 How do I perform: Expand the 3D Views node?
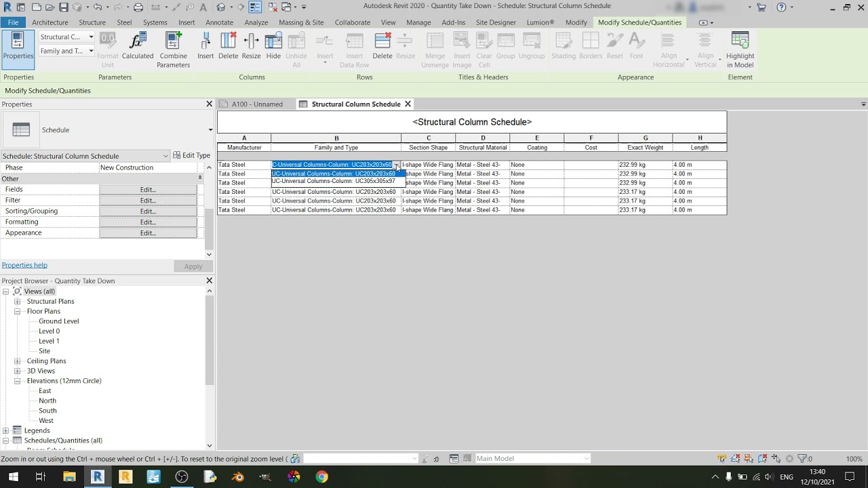tap(18, 371)
